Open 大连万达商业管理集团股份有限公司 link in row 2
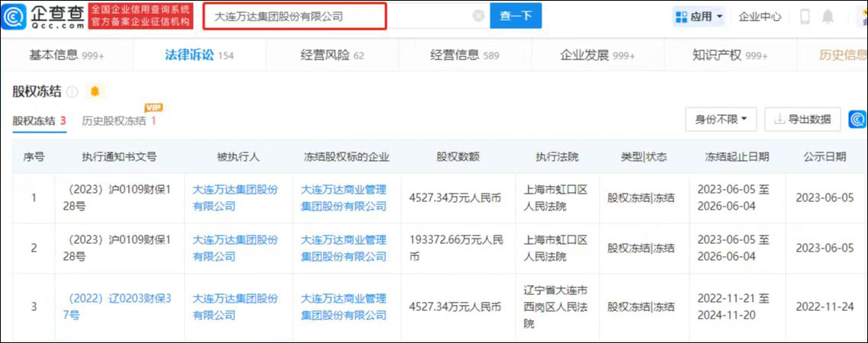The height and width of the screenshot is (343, 868). tap(343, 248)
